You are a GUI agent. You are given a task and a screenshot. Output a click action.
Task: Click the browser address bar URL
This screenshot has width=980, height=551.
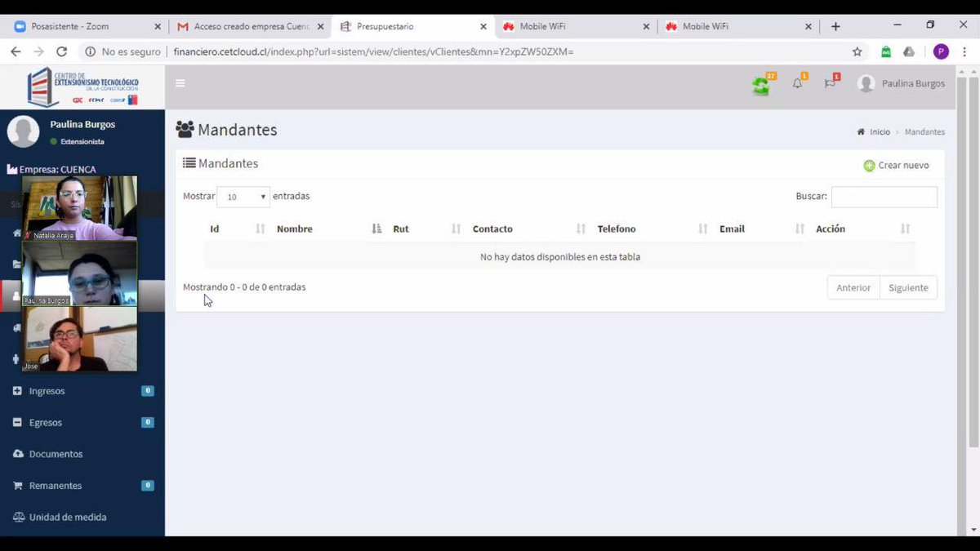coord(374,51)
